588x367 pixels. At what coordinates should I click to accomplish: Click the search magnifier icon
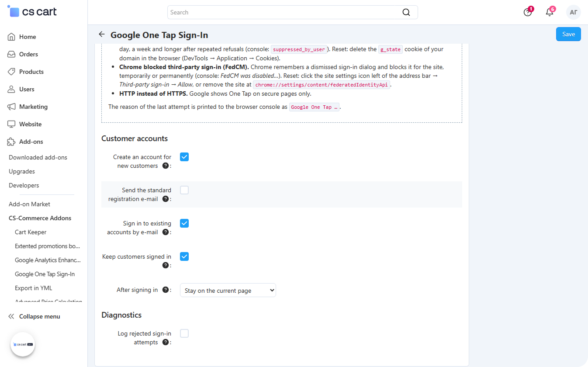click(x=406, y=12)
